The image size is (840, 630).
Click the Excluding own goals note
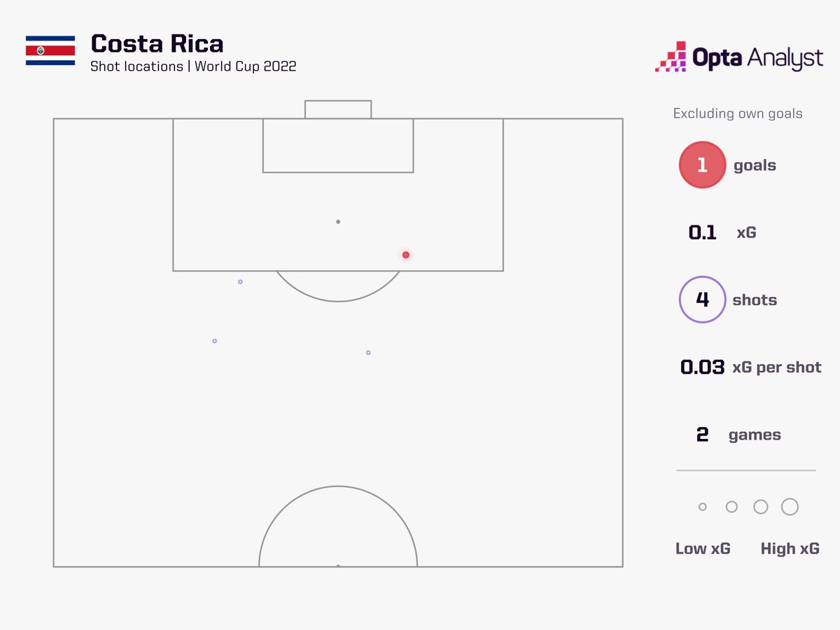[x=738, y=113]
